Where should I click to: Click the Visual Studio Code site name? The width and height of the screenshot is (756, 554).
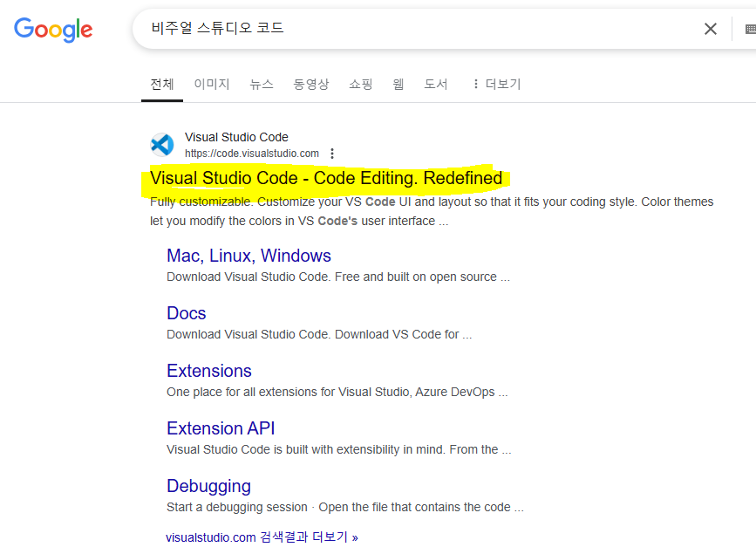(x=236, y=137)
